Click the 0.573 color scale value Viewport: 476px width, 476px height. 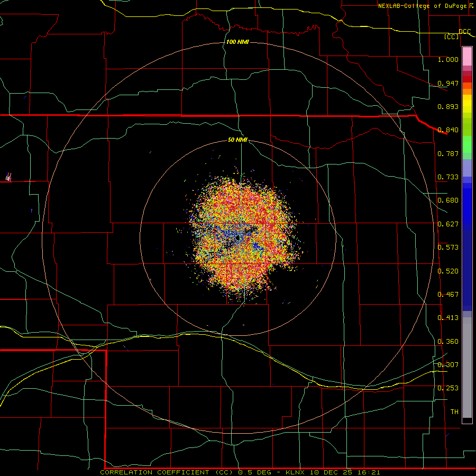point(448,248)
